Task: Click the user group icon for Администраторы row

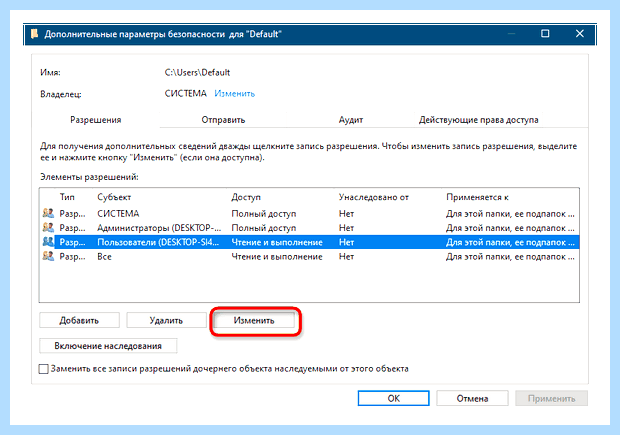Action: [x=48, y=227]
